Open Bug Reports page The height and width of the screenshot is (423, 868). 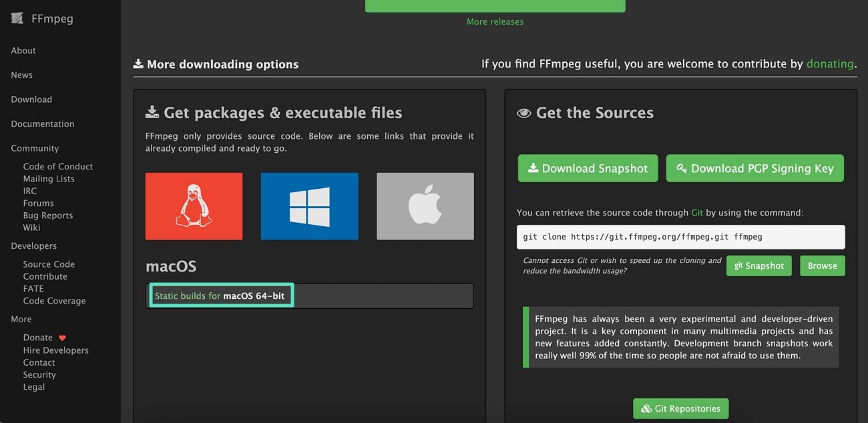pyautogui.click(x=48, y=216)
